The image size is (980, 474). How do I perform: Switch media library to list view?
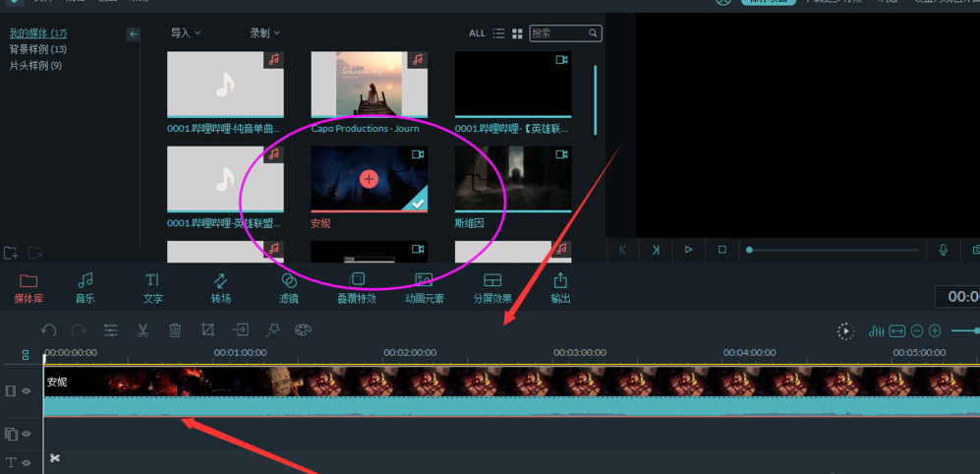[498, 33]
